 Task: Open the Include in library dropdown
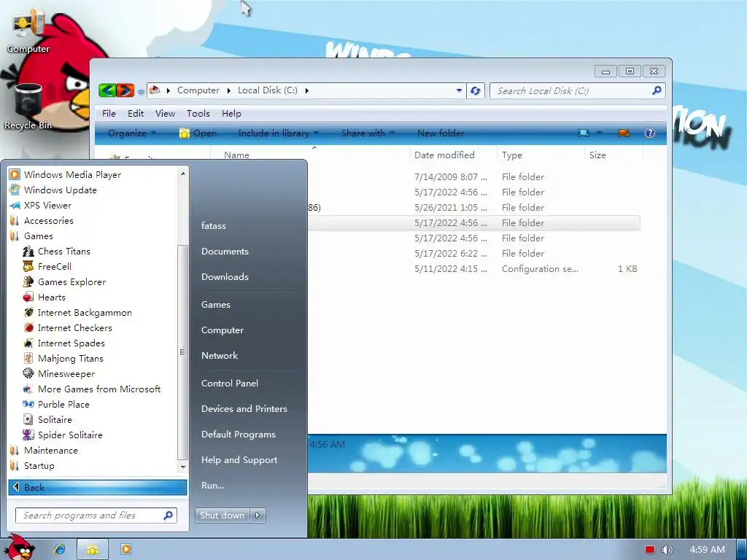[278, 133]
